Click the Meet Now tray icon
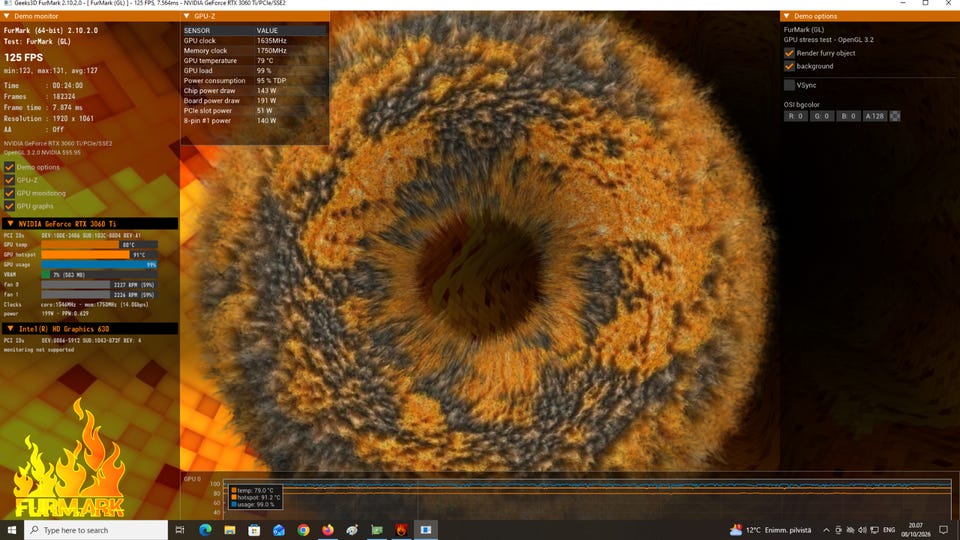This screenshot has width=960, height=540. (x=838, y=530)
